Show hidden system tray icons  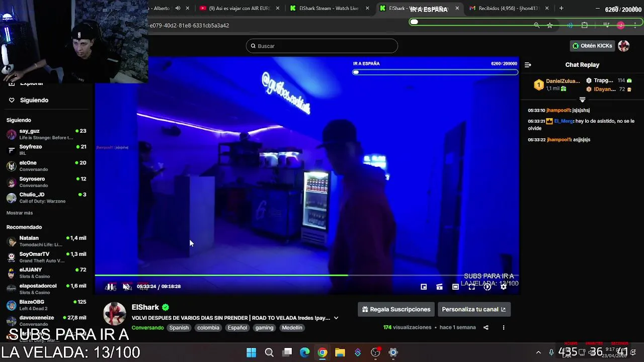pos(538,352)
